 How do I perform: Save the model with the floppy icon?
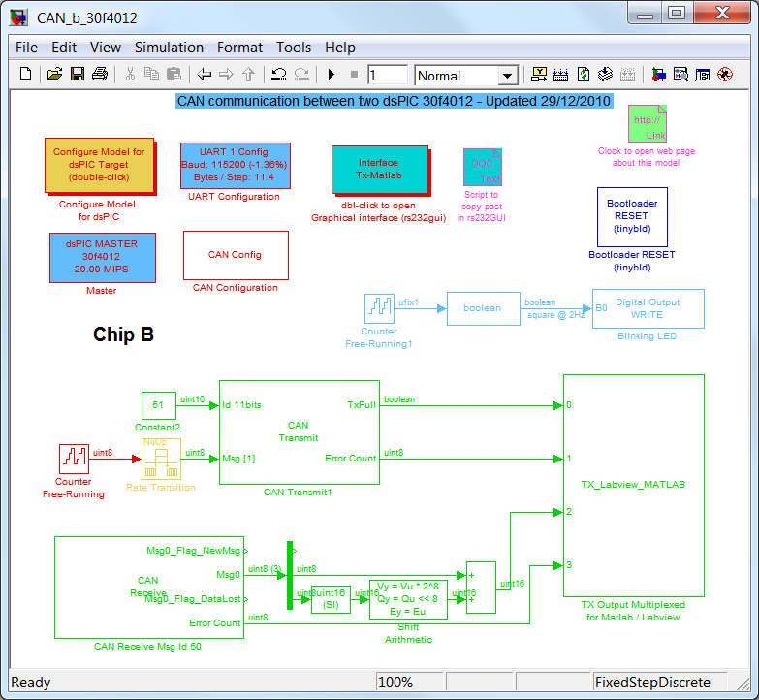pos(78,75)
